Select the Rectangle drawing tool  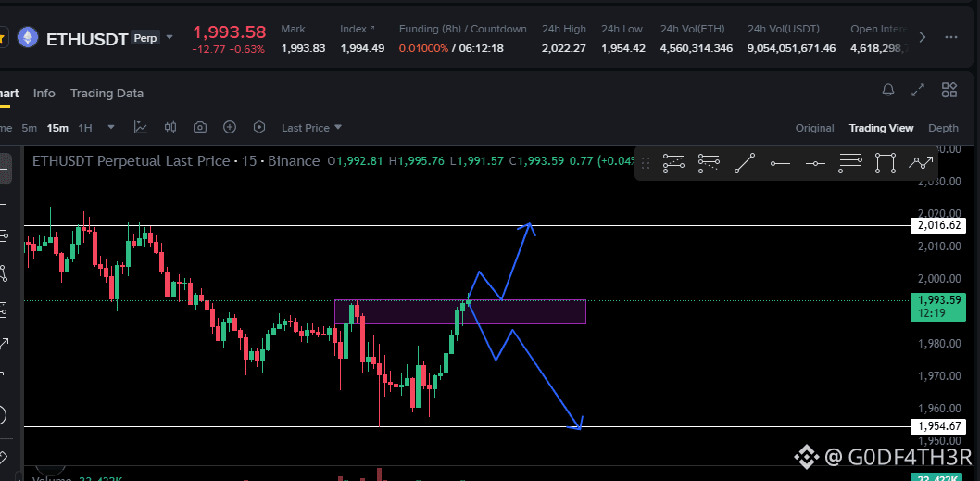tap(885, 163)
